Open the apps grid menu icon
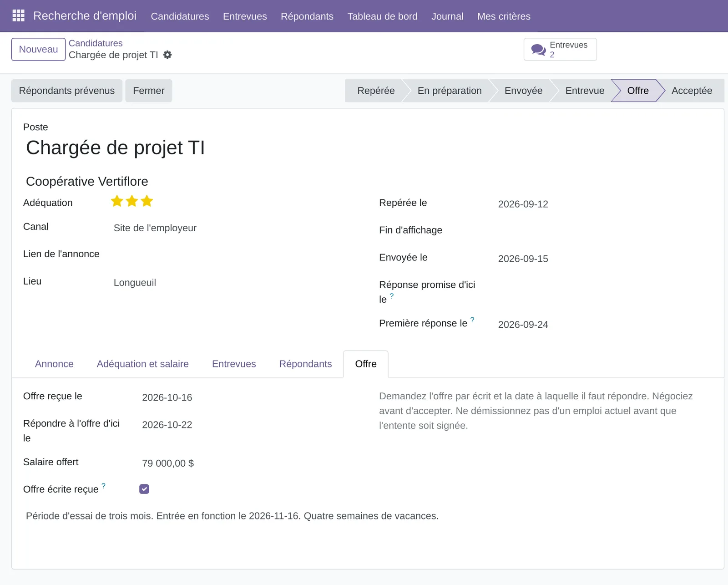This screenshot has height=585, width=728. [18, 16]
